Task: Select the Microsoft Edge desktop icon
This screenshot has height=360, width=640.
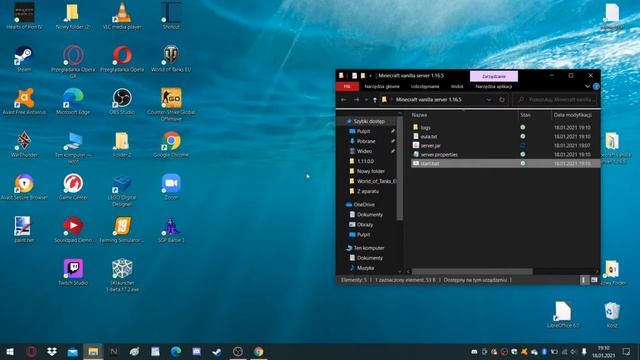Action: pos(73,101)
